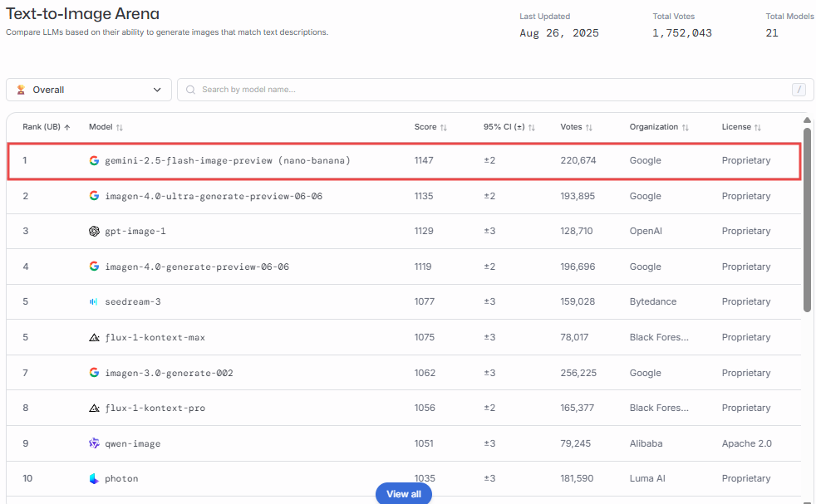Open the Overall category dropdown

pos(88,90)
